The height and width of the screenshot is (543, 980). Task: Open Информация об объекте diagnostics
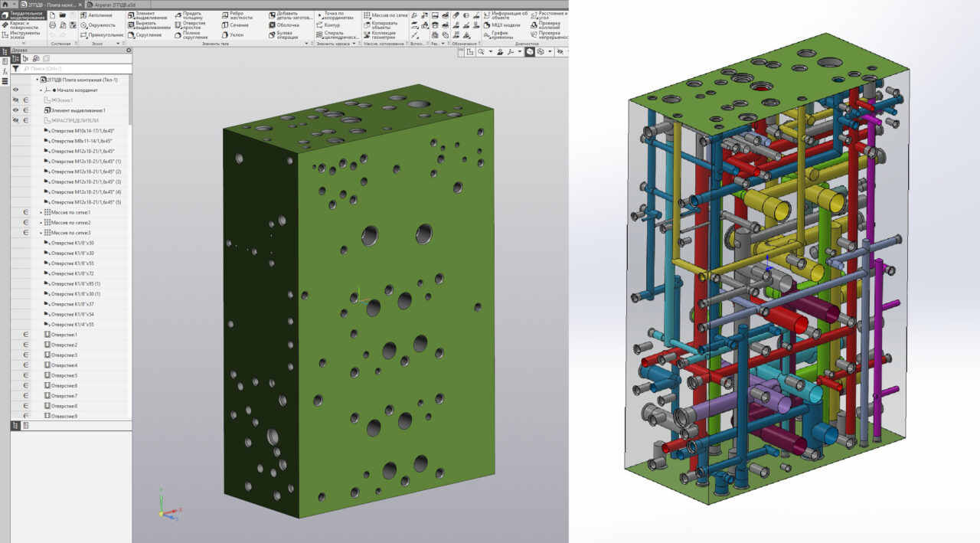coord(505,15)
